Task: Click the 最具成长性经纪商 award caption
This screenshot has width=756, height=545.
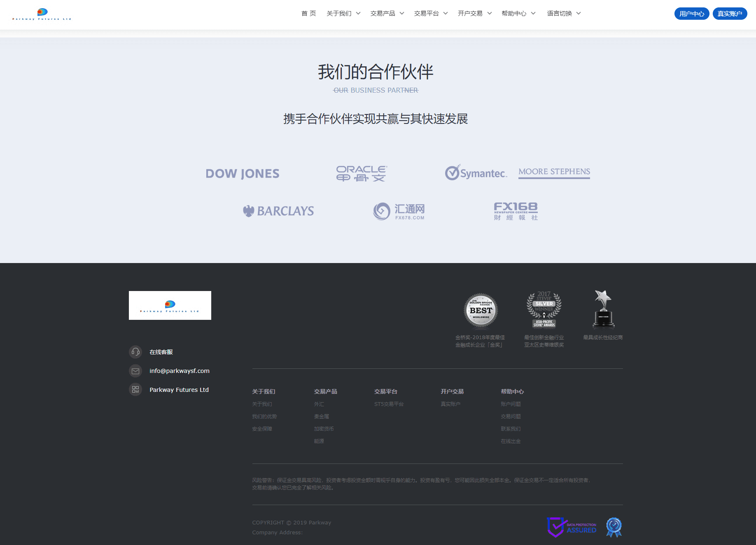Action: 603,338
